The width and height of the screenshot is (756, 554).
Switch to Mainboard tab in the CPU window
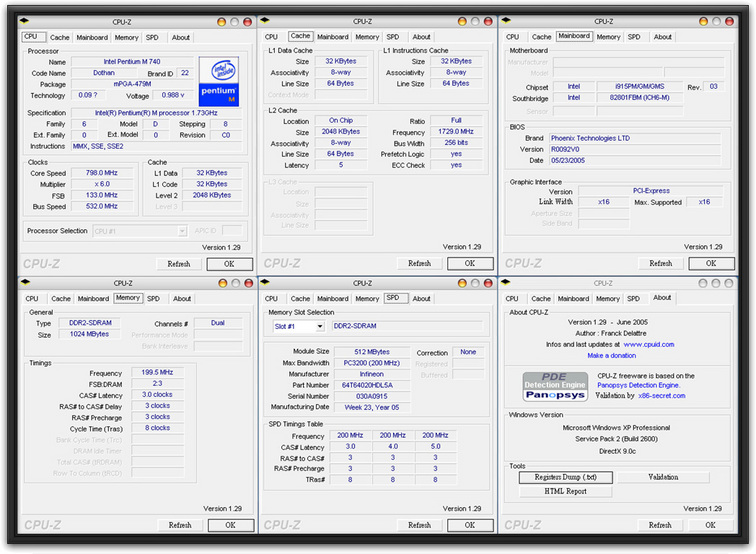tap(92, 37)
